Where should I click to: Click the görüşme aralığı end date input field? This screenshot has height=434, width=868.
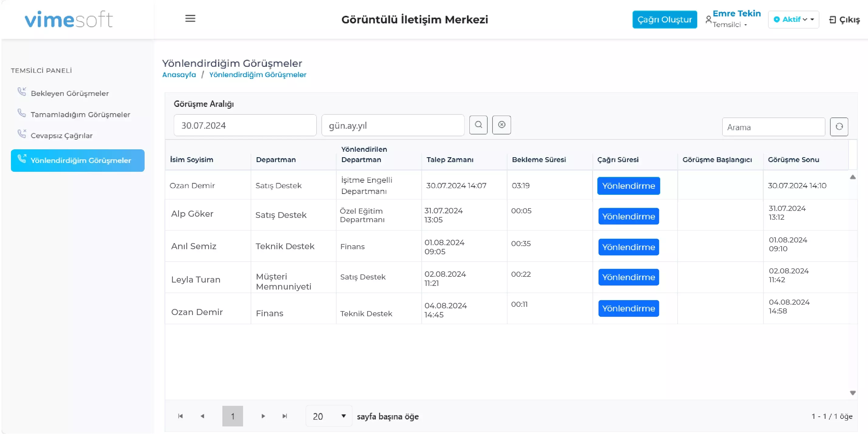click(x=393, y=125)
